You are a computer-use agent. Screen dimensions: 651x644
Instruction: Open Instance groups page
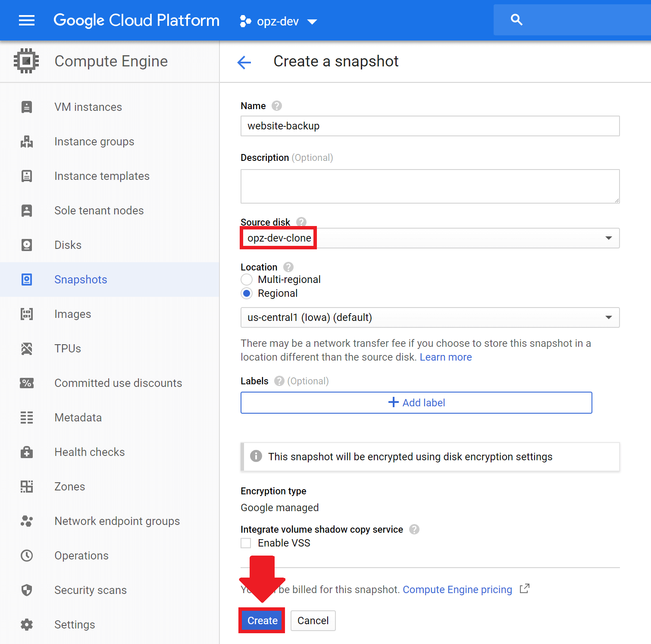click(x=110, y=141)
